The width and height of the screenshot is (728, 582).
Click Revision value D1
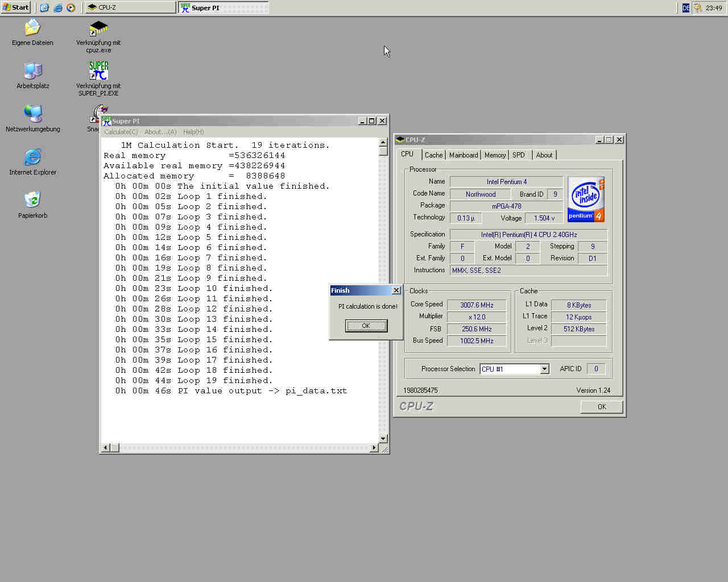click(x=592, y=259)
